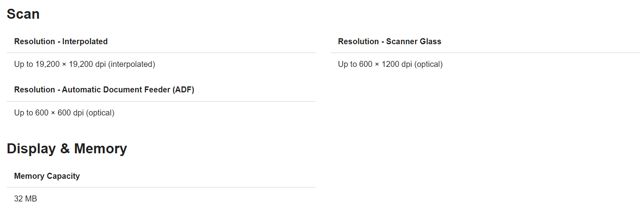Click the word "(interpolated)" in the dpi value

(131, 64)
